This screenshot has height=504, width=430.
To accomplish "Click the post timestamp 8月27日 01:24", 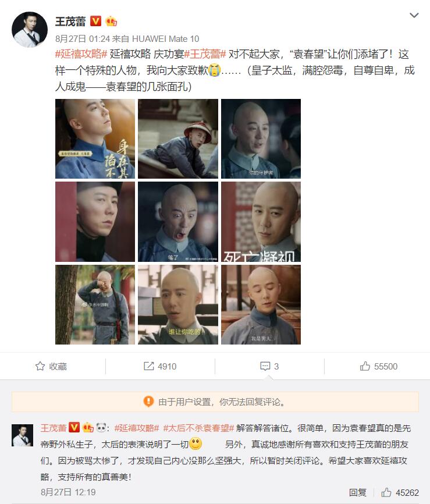I will click(x=83, y=39).
